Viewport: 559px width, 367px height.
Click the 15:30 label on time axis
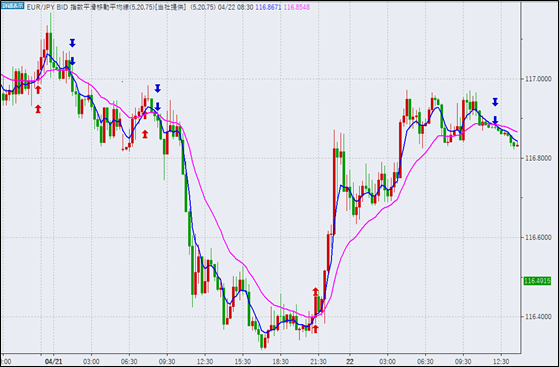(242, 361)
